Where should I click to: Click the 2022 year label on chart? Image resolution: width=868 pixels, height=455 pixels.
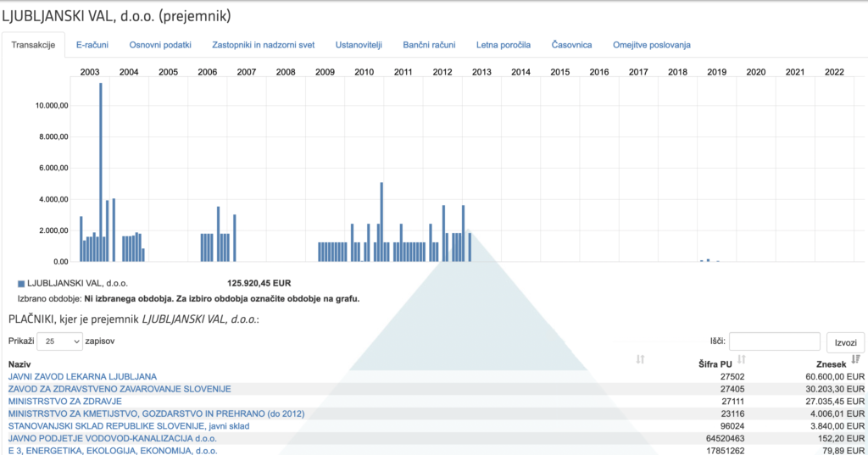[x=834, y=72]
